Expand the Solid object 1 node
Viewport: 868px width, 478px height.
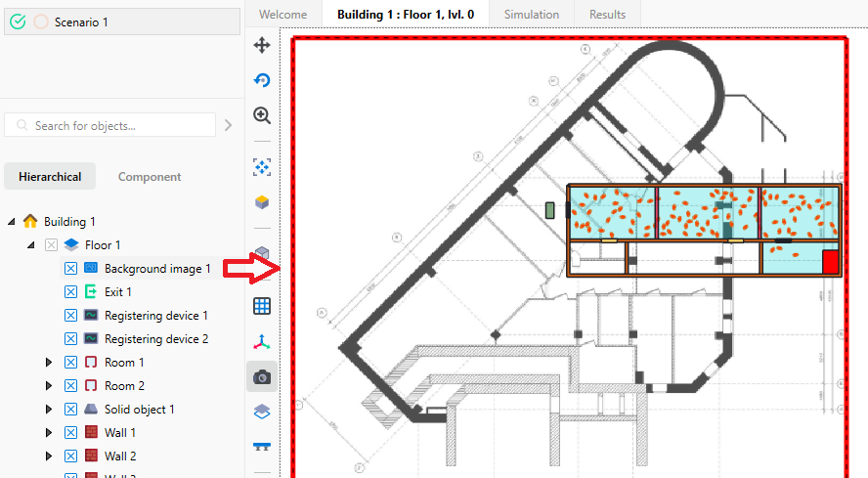click(49, 410)
